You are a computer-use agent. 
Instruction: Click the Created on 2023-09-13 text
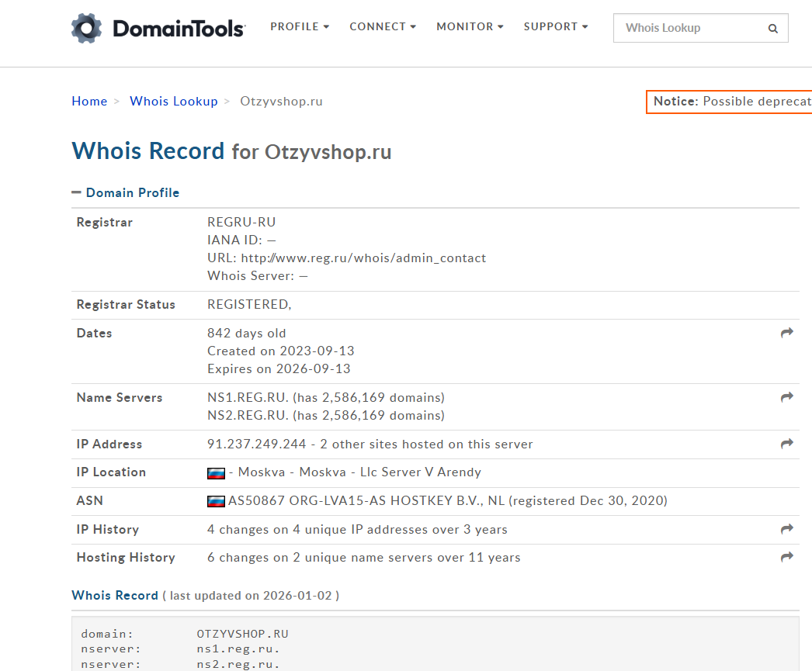point(281,351)
